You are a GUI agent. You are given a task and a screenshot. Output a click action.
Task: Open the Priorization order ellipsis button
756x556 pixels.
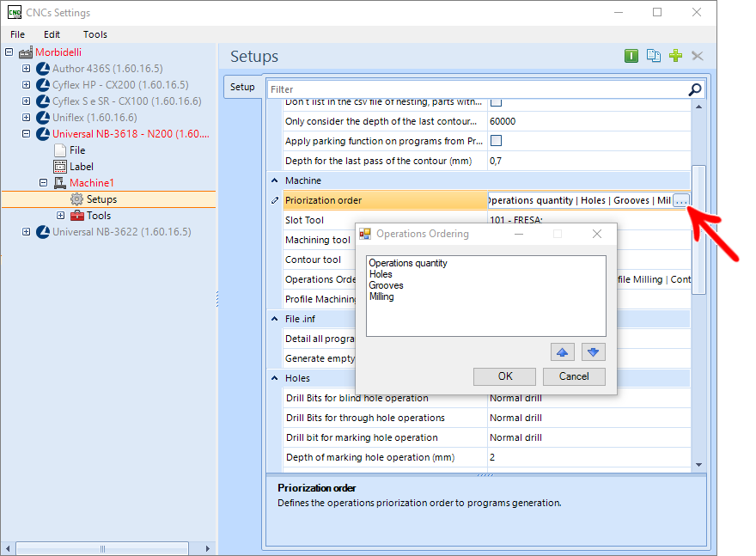(x=680, y=200)
